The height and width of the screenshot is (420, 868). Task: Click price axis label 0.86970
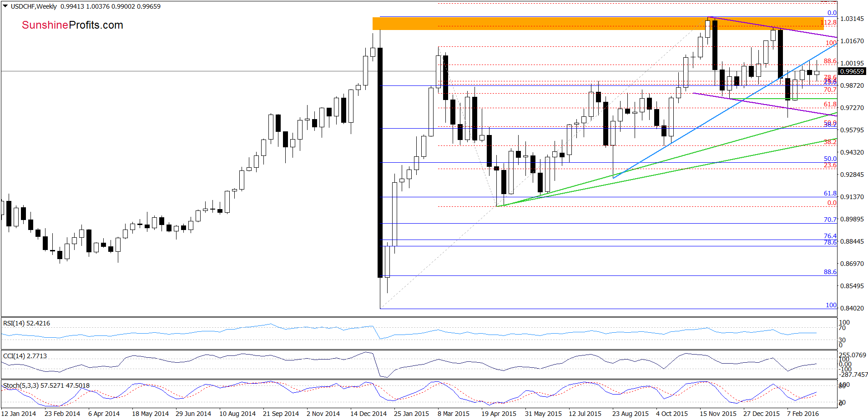pos(852,264)
